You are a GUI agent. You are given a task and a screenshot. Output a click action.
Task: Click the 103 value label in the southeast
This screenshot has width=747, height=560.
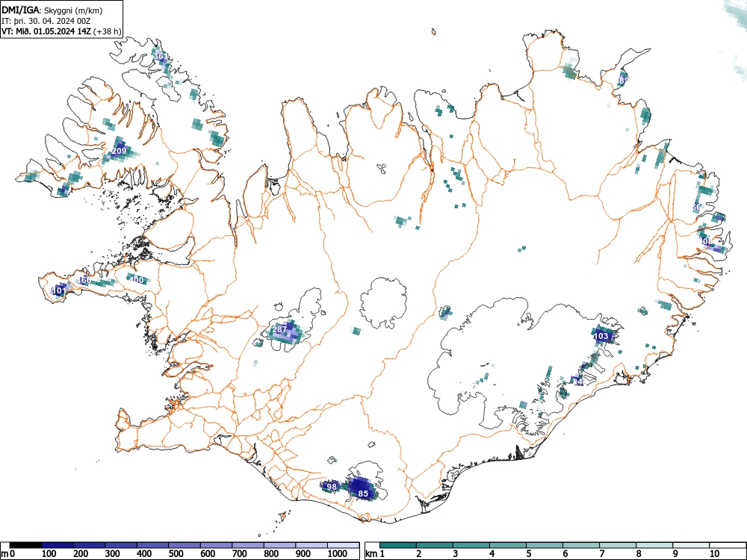[601, 336]
